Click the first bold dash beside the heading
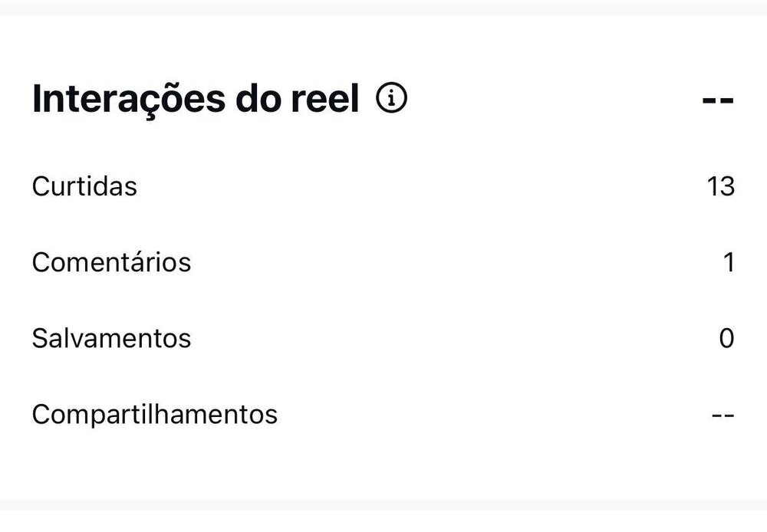This screenshot has height=532, width=767. (x=710, y=101)
